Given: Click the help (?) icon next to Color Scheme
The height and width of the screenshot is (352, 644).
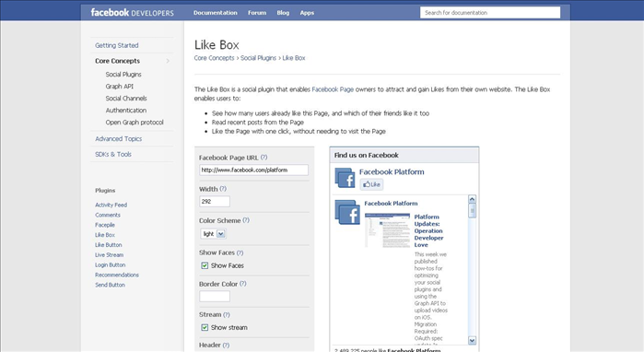Looking at the screenshot, I should (246, 220).
